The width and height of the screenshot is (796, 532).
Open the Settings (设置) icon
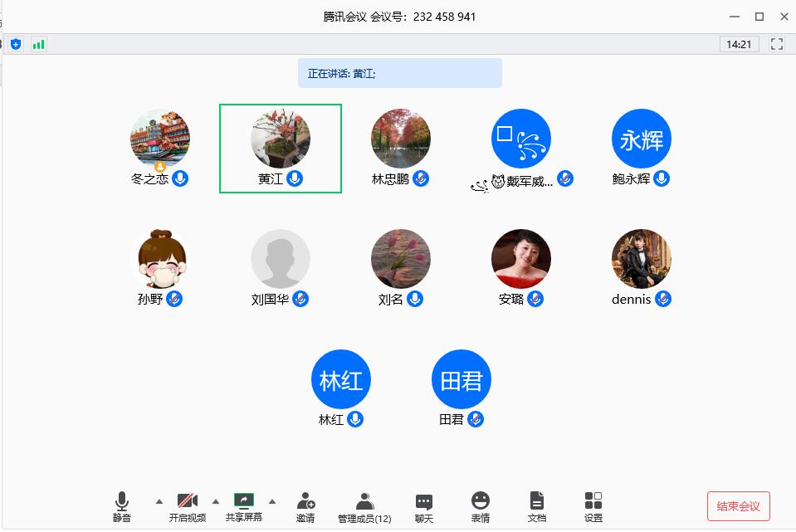(593, 506)
